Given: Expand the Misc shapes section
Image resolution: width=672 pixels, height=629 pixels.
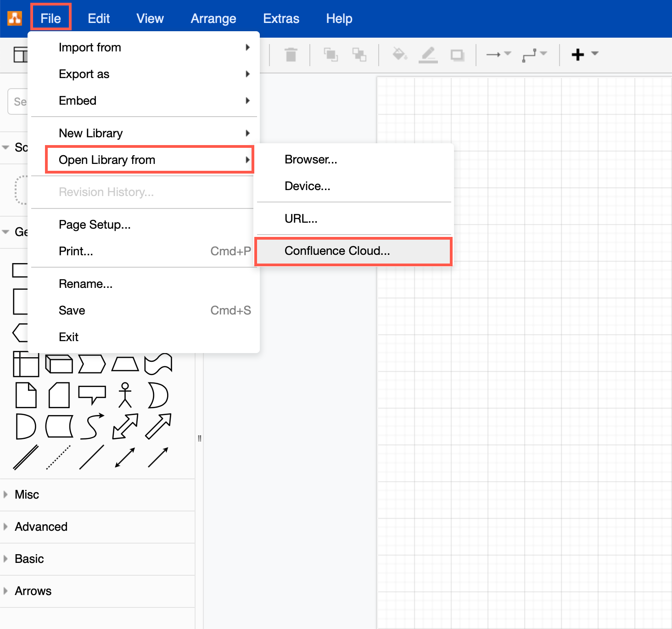Looking at the screenshot, I should 26,494.
